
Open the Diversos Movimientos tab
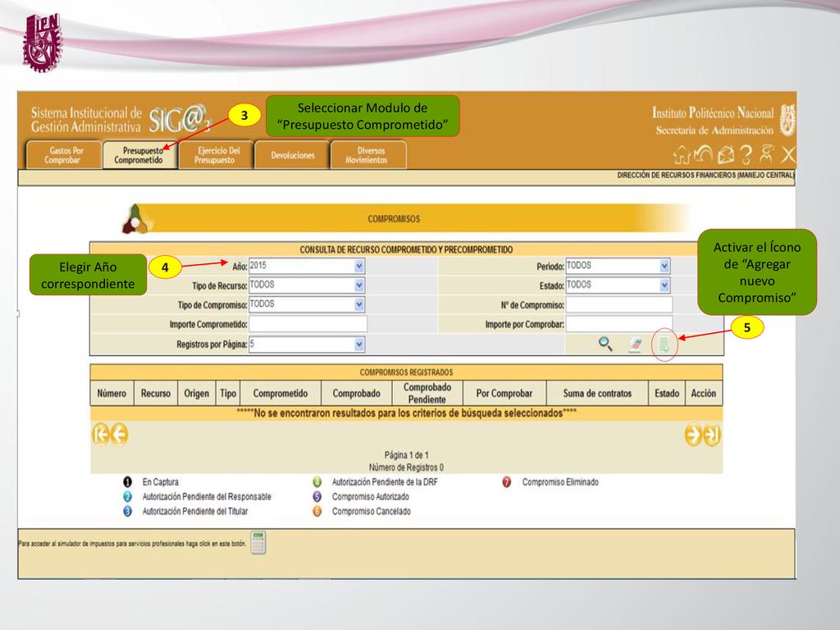click(x=368, y=155)
